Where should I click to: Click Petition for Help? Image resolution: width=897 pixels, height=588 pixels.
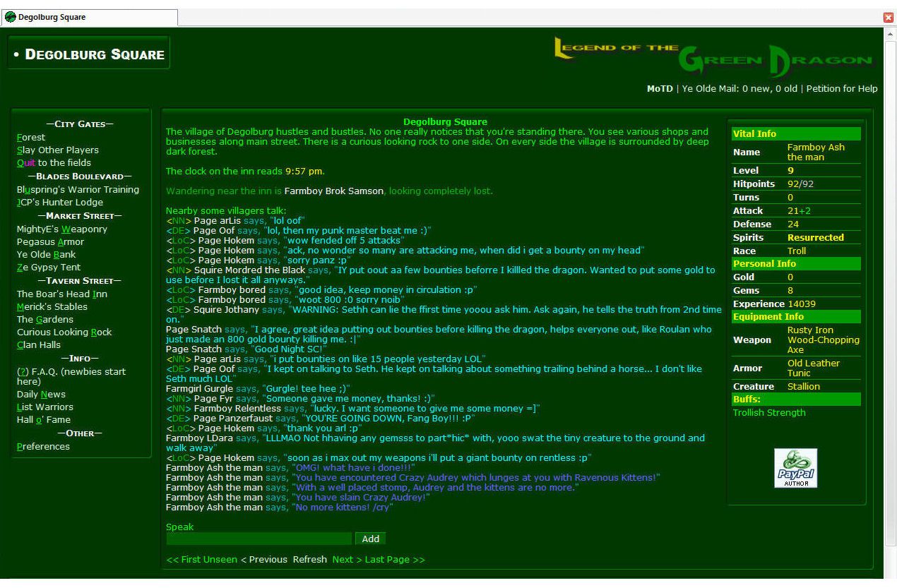(841, 89)
